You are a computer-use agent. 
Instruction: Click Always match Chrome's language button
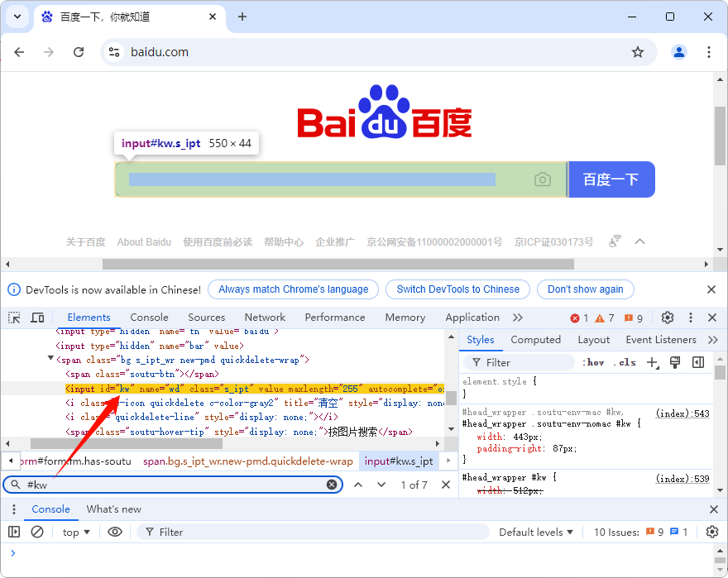[x=294, y=289]
